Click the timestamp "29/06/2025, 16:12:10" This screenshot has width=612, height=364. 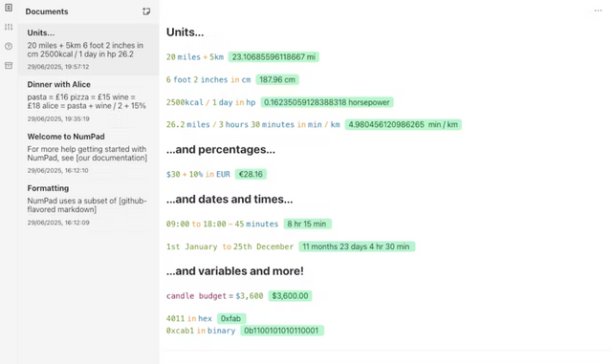[57, 170]
